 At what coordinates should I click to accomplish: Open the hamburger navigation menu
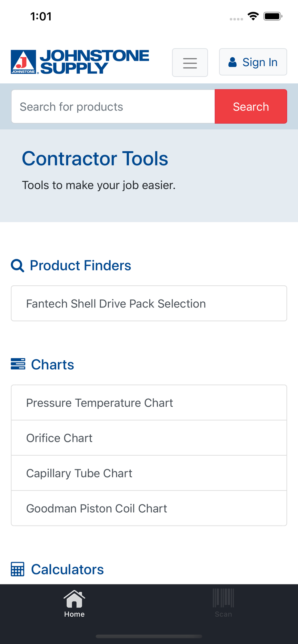(x=190, y=63)
